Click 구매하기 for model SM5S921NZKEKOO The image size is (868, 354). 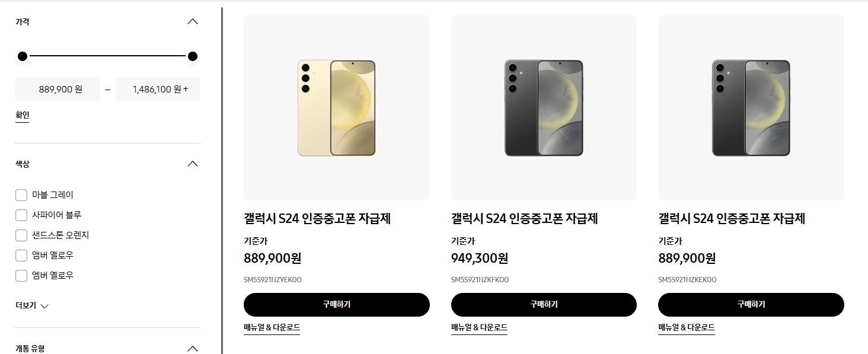click(751, 305)
